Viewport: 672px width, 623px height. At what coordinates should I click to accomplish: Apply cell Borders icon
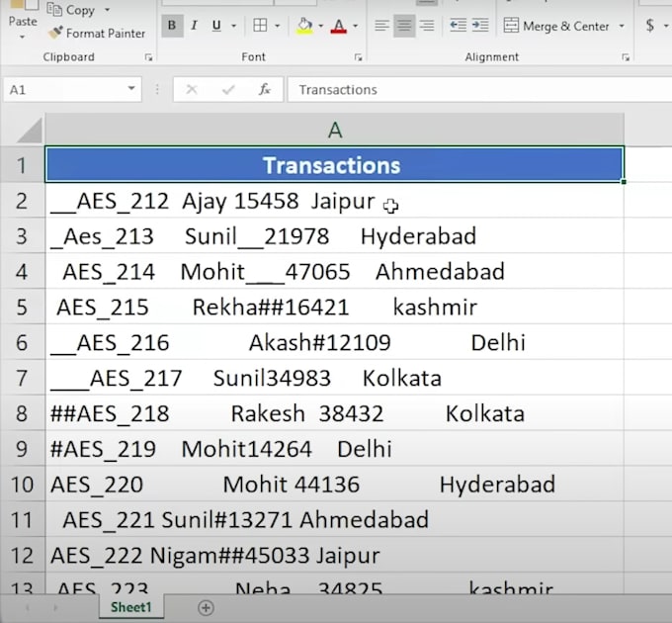point(260,26)
